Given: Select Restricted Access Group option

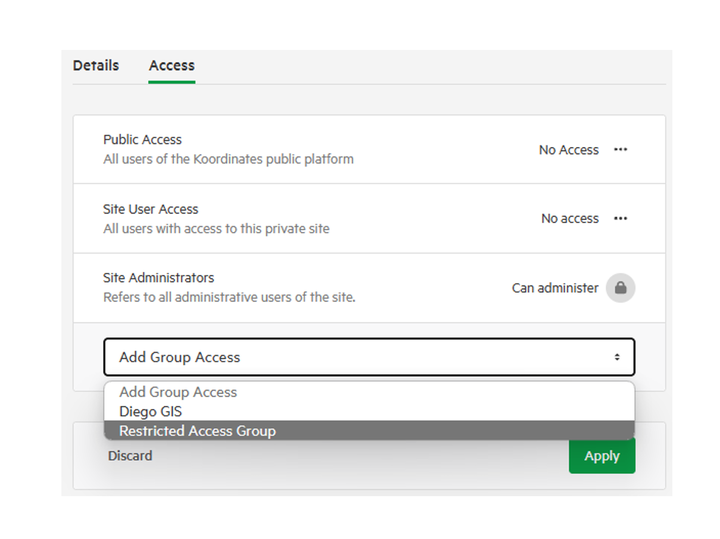Looking at the screenshot, I should tap(369, 431).
